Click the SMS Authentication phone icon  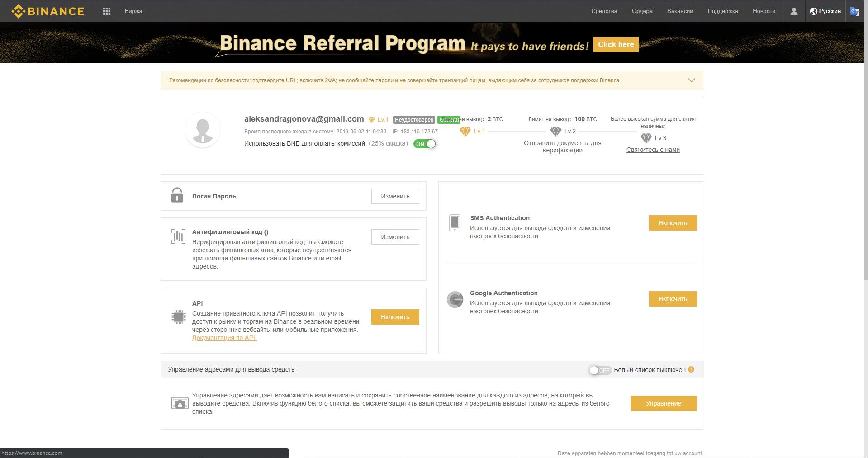(x=455, y=223)
